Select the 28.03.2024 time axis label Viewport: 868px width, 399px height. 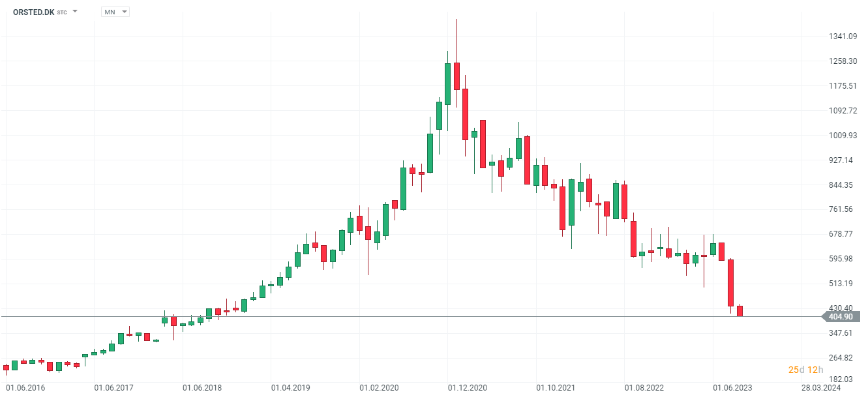click(x=820, y=388)
